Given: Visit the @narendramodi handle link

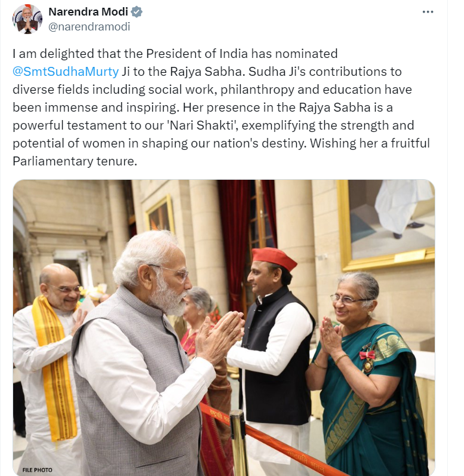Looking at the screenshot, I should 89,27.
